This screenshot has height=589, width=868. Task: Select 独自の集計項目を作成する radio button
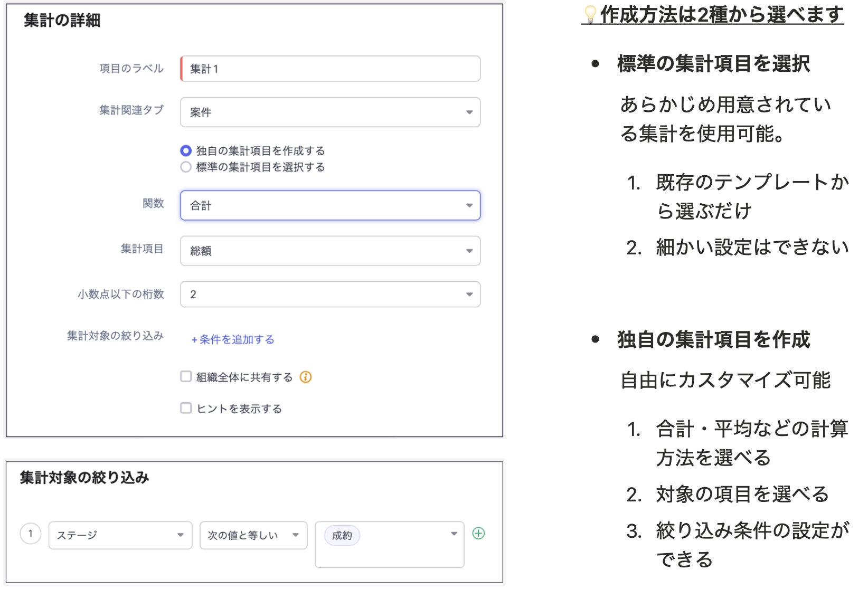pyautogui.click(x=186, y=151)
